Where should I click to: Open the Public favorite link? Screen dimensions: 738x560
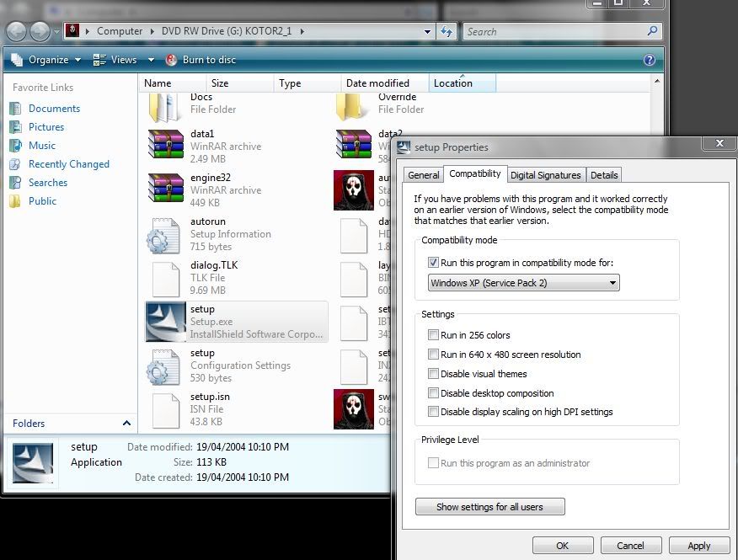point(42,201)
